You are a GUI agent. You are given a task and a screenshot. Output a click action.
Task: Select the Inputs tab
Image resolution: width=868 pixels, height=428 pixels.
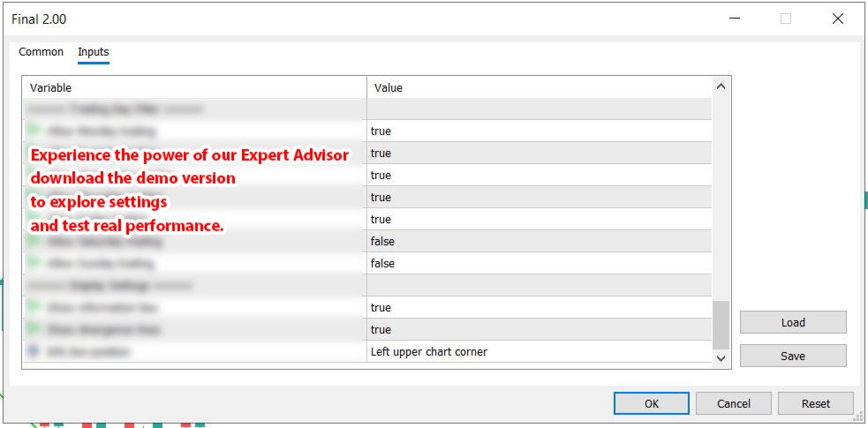(x=94, y=52)
